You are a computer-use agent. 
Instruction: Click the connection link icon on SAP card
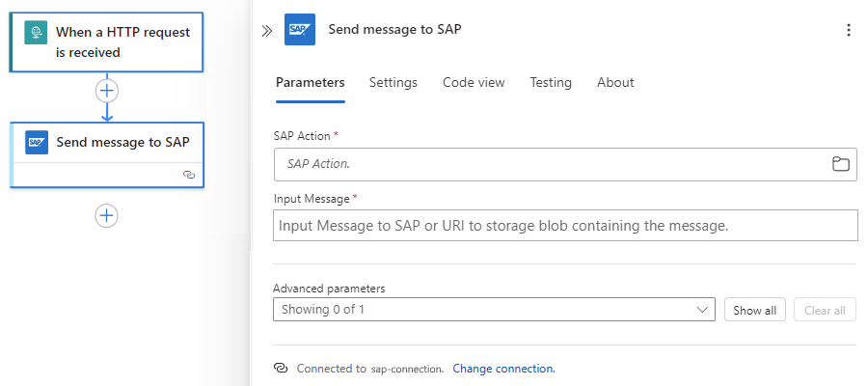pos(189,175)
